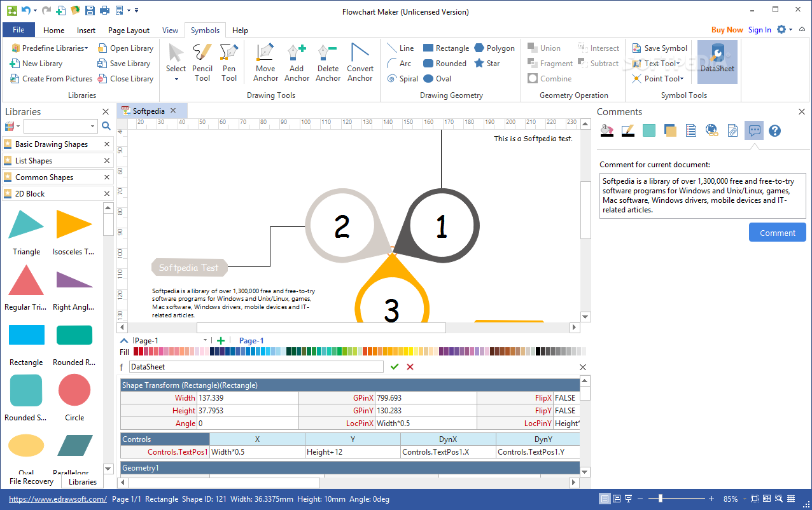Click the New document icon in quick access toolbar
This screenshot has height=510, width=812.
(60, 10)
